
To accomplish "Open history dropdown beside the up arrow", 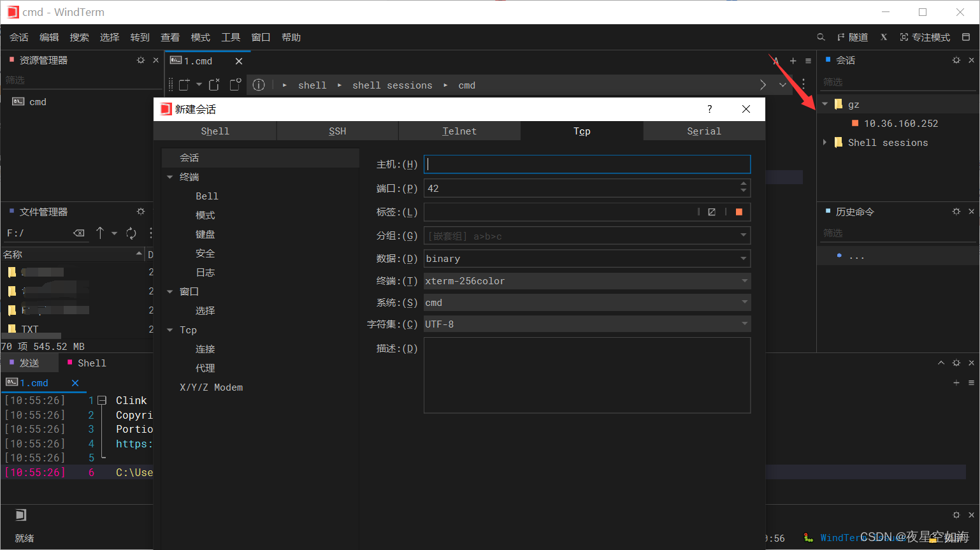I will click(x=115, y=233).
